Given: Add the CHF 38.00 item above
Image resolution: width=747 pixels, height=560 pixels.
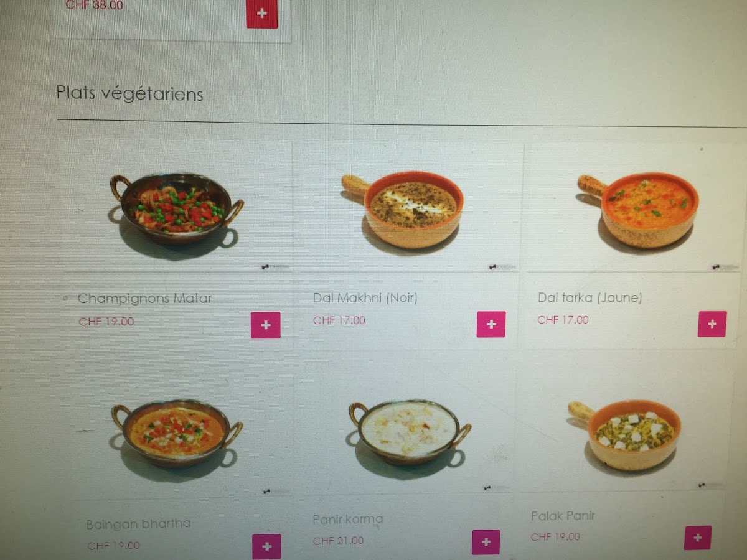Looking at the screenshot, I should point(262,14).
